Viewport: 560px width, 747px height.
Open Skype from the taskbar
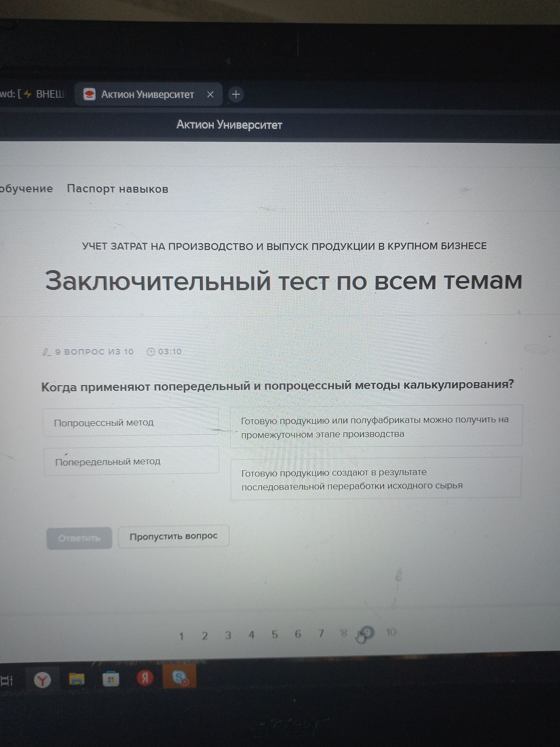(180, 677)
